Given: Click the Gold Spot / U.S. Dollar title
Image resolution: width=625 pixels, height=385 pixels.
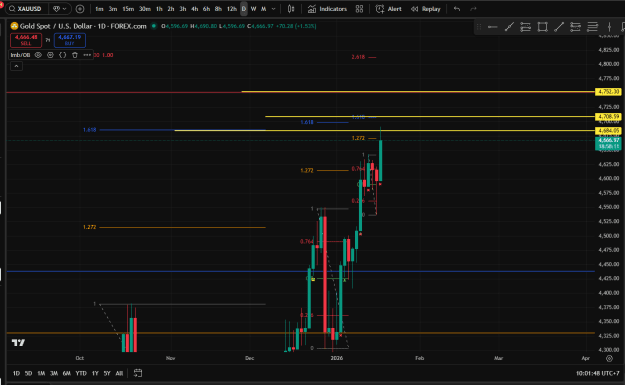Looking at the screenshot, I should (83, 26).
